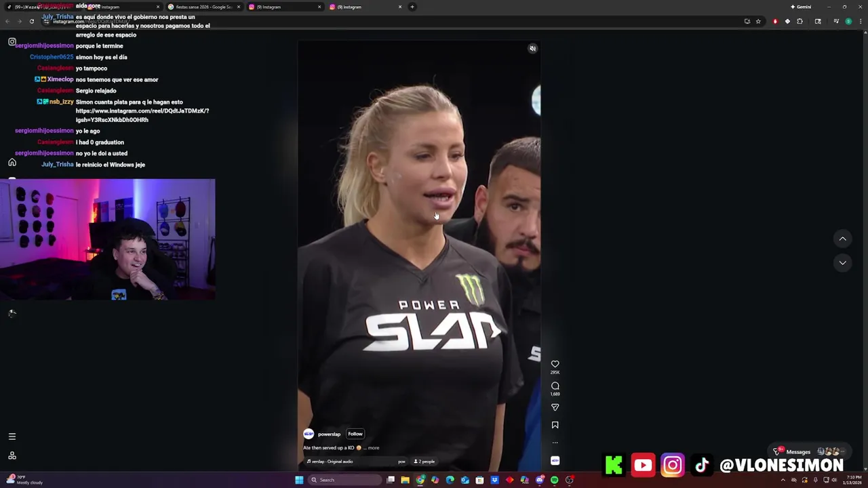Switch to the last "(9) Instagram" browser tab
The height and width of the screenshot is (488, 868).
pyautogui.click(x=366, y=7)
